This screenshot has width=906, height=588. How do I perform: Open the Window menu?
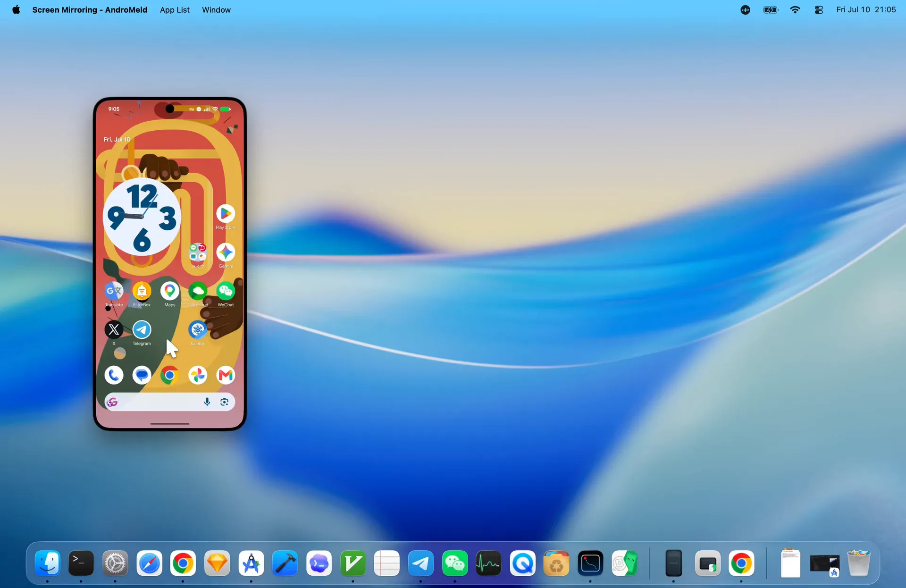(216, 9)
